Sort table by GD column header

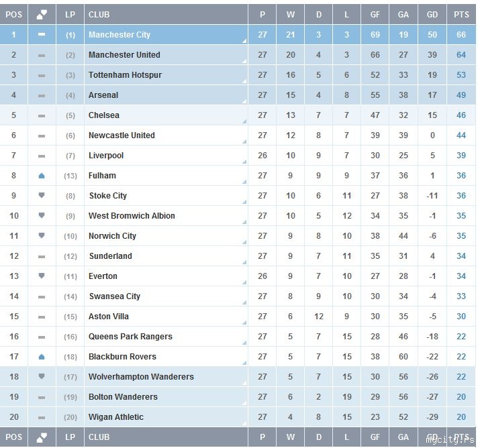432,14
